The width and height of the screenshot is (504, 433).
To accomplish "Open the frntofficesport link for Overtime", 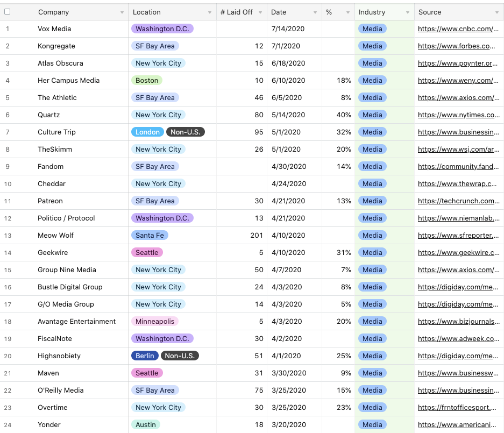I will point(457,408).
